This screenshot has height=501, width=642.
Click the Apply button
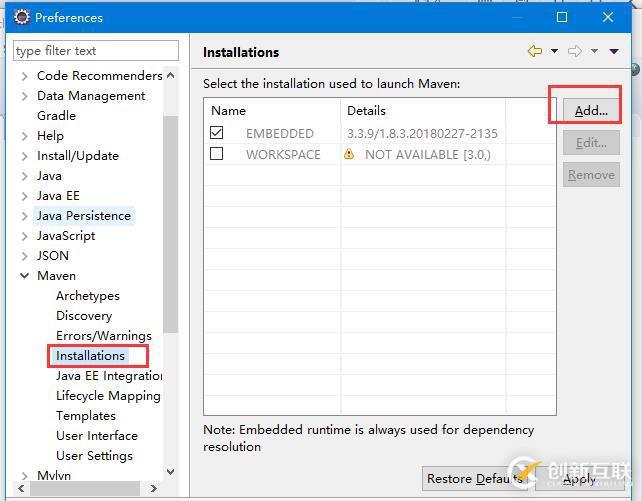(x=579, y=478)
